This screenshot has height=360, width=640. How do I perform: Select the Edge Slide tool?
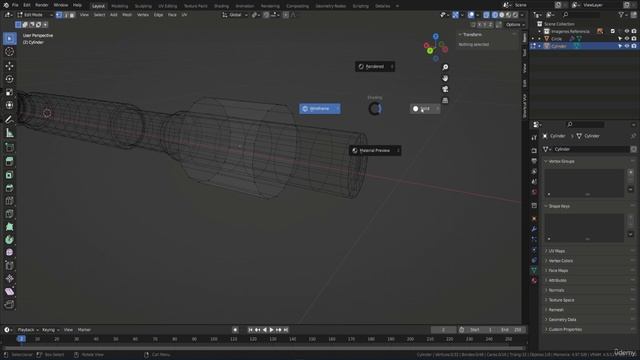[9, 266]
